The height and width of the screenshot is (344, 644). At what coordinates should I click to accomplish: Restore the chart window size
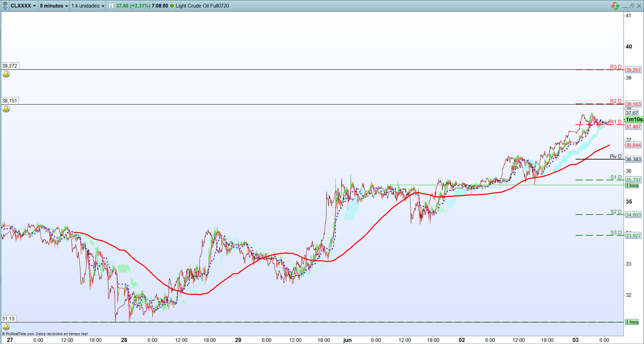coord(632,6)
